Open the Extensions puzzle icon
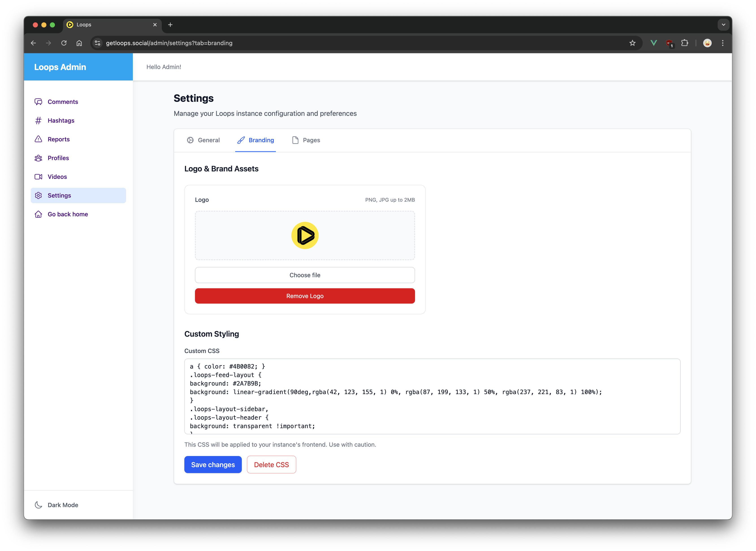 pyautogui.click(x=684, y=43)
